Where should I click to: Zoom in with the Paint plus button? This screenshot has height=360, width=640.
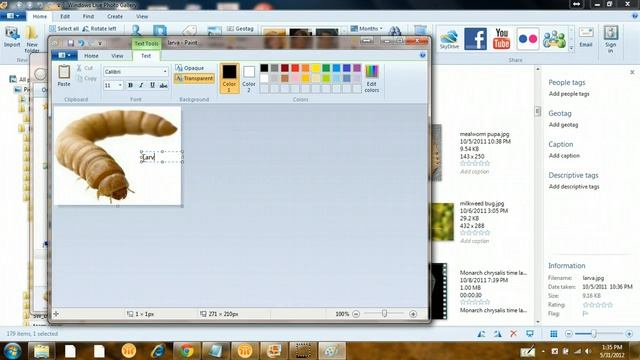click(413, 314)
